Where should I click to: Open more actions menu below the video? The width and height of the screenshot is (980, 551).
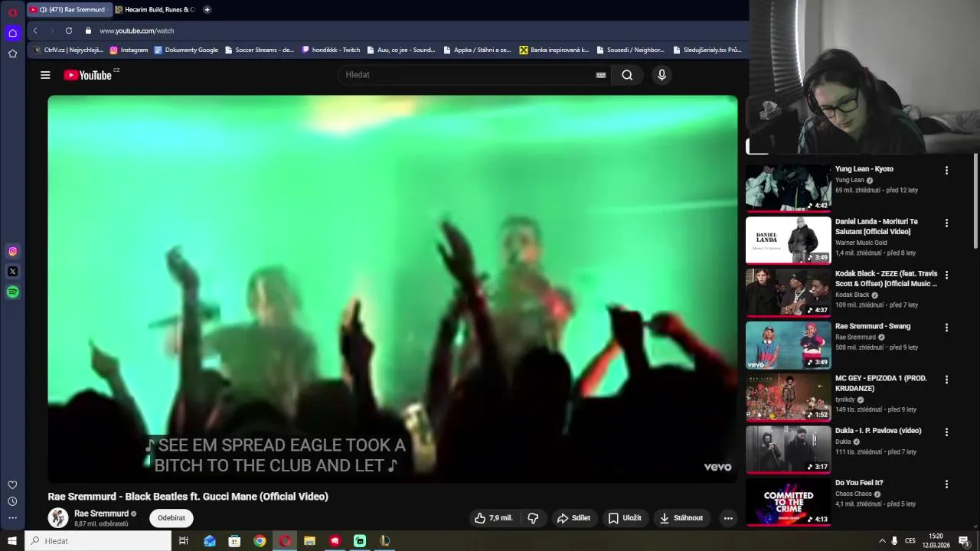[x=728, y=518]
